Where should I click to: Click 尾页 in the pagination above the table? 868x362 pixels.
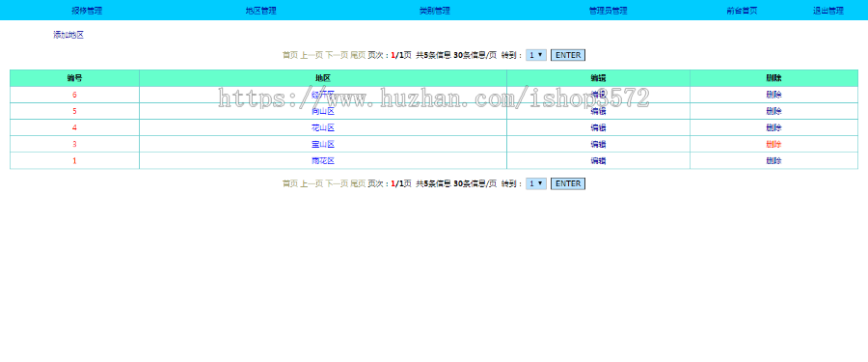pos(358,55)
